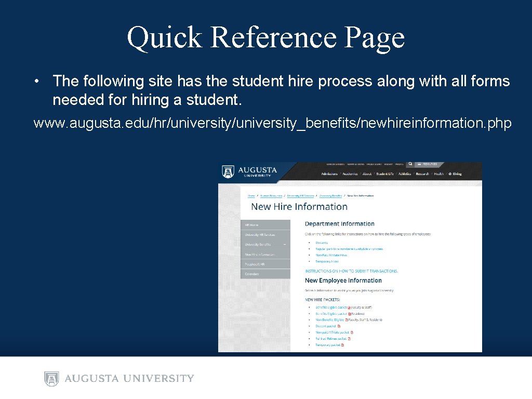Open the PDF icon beside Student packet

339,326
